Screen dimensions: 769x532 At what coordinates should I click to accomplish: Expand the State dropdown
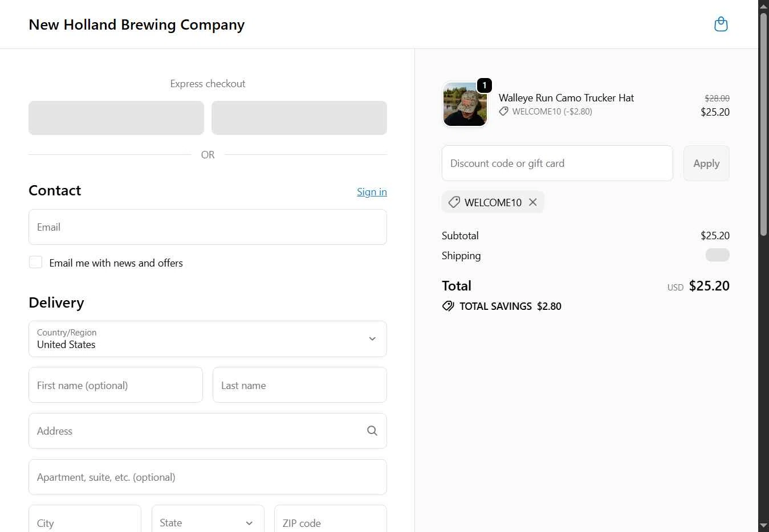pyautogui.click(x=207, y=522)
